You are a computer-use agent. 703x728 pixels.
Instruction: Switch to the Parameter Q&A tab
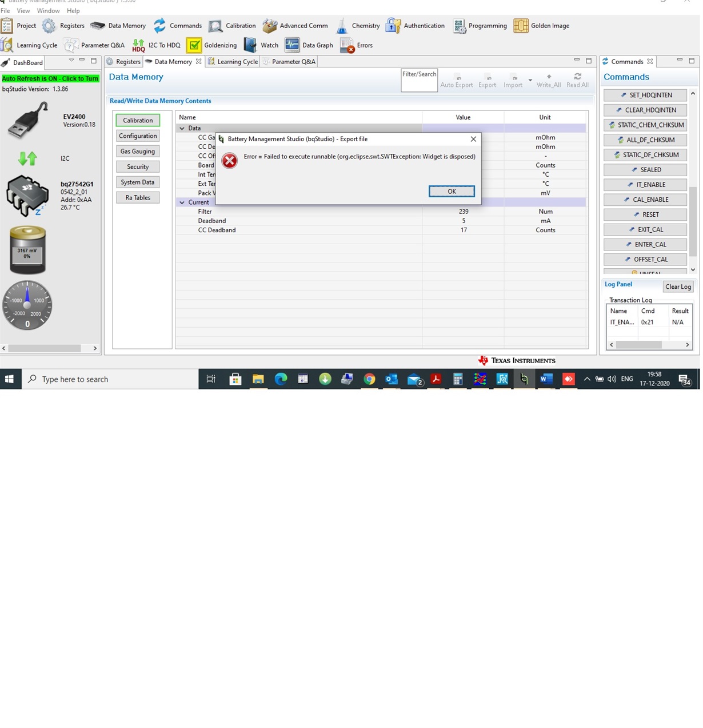click(x=289, y=62)
